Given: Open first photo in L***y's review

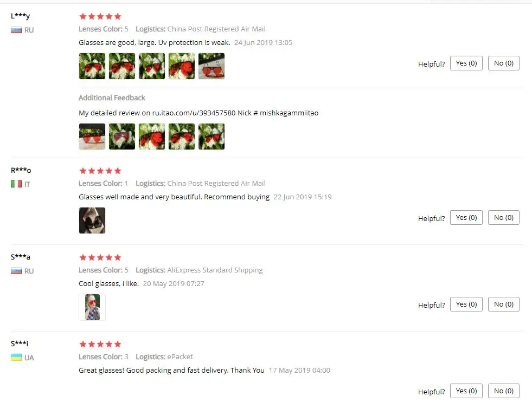Looking at the screenshot, I should 92,66.
